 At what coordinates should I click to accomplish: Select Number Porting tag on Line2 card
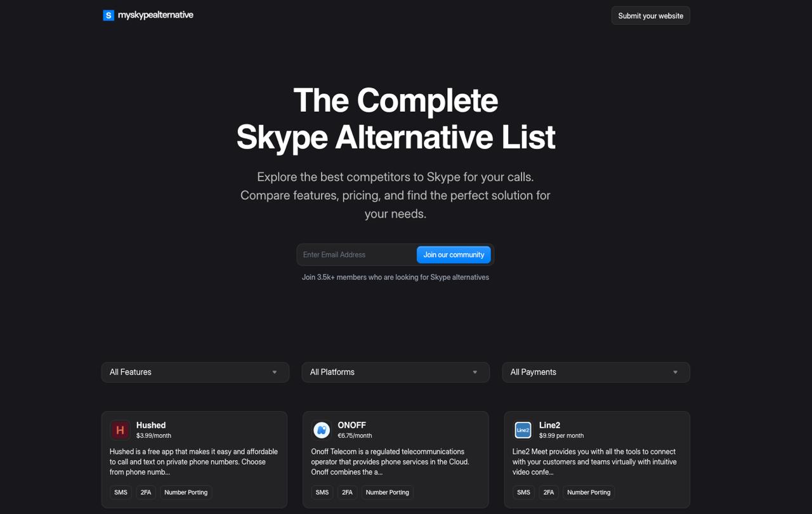point(589,492)
